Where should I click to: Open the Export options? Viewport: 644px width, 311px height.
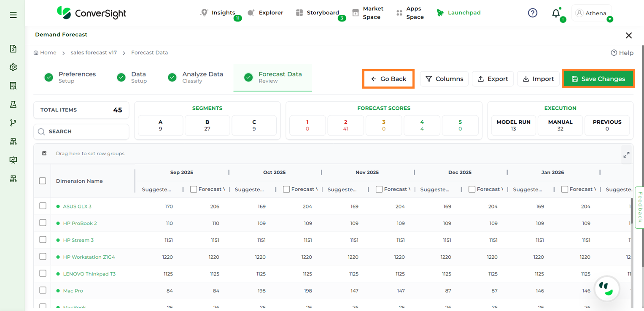tap(492, 79)
